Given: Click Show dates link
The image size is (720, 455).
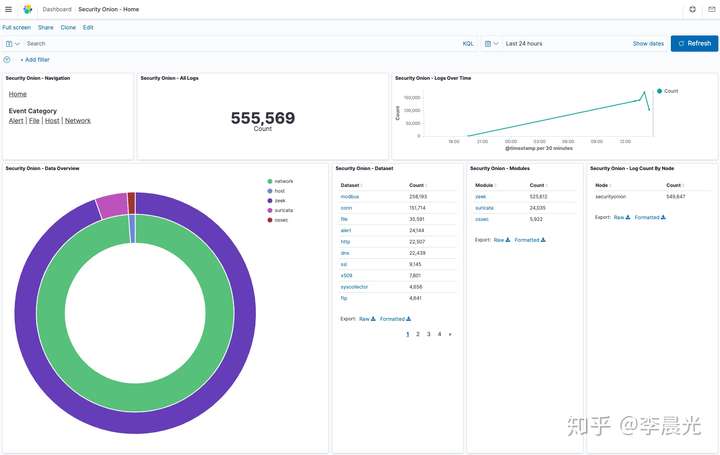Looking at the screenshot, I should pyautogui.click(x=648, y=44).
